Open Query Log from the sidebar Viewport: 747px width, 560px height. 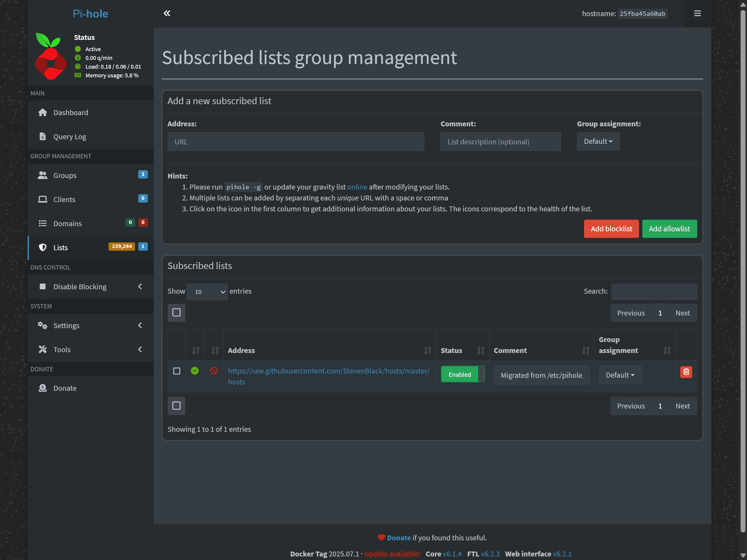point(91,136)
